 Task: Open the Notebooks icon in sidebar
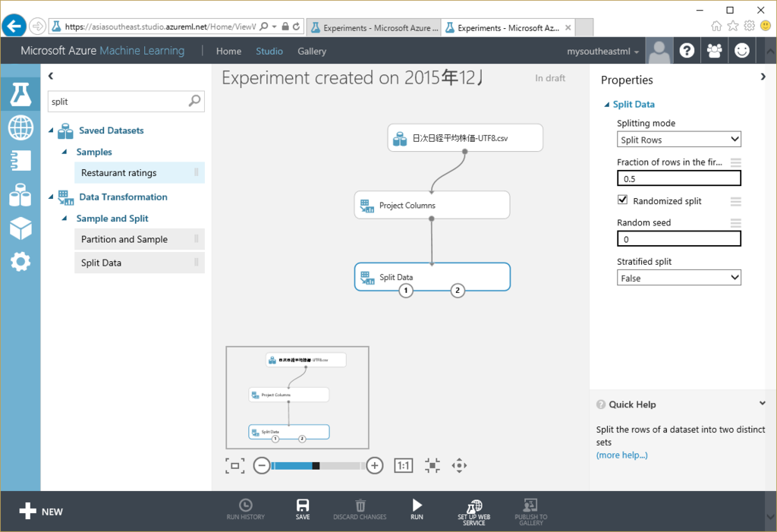point(20,161)
